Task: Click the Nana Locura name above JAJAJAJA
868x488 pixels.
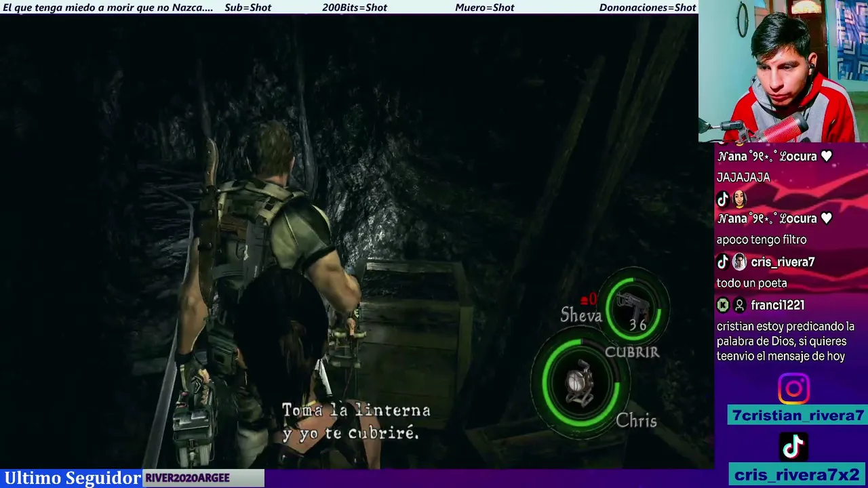Action: click(766, 156)
